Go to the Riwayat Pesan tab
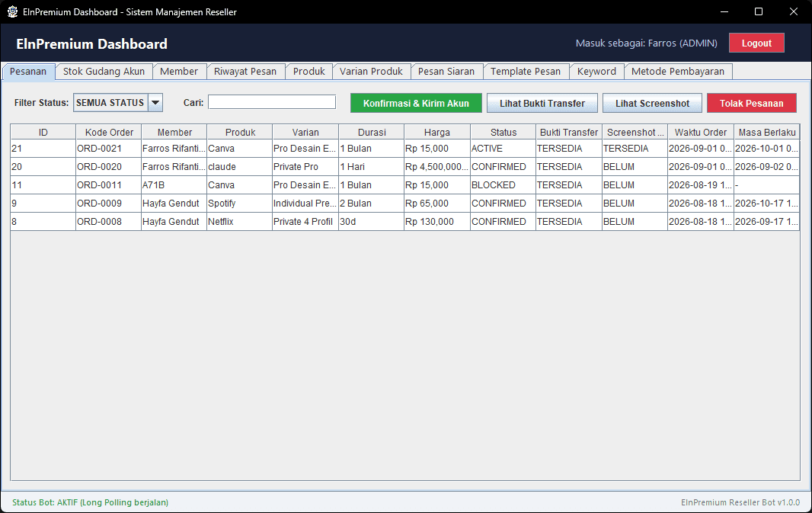 click(245, 72)
